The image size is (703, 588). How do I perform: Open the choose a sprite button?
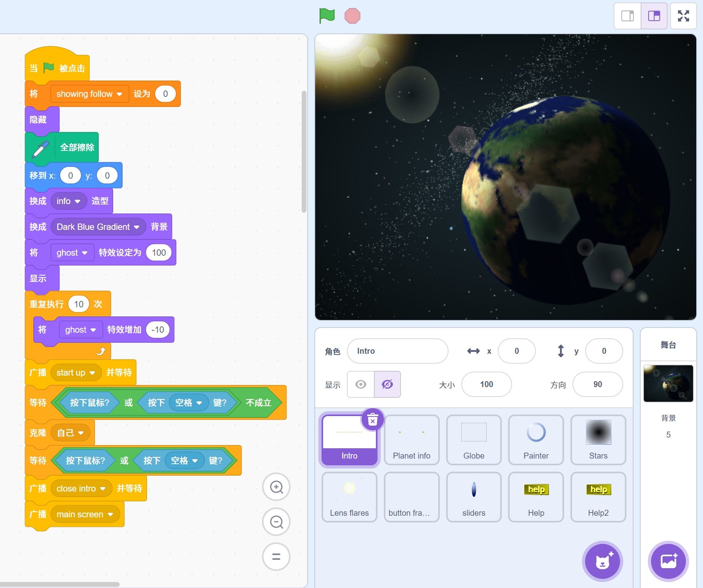(602, 561)
